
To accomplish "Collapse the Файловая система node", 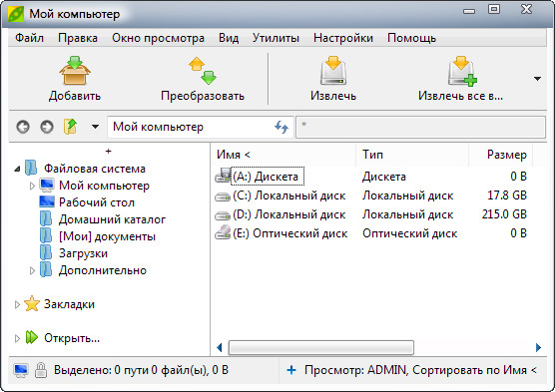I will [17, 169].
